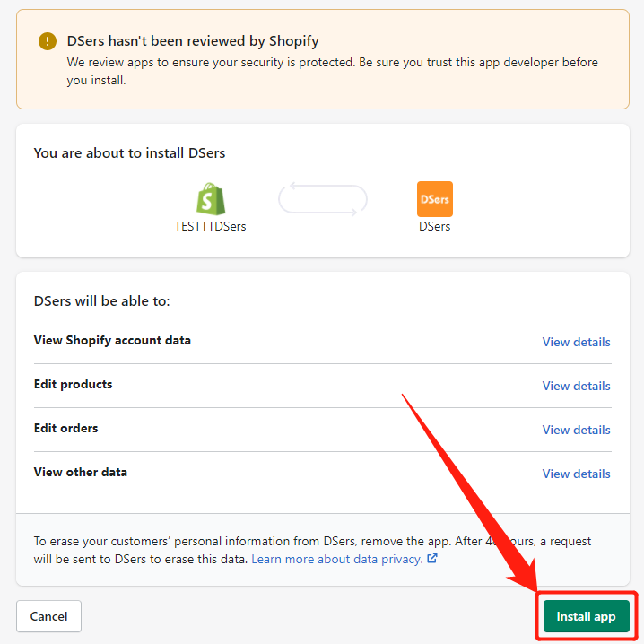Select the View other data permission label
This screenshot has width=644, height=644.
coord(81,473)
